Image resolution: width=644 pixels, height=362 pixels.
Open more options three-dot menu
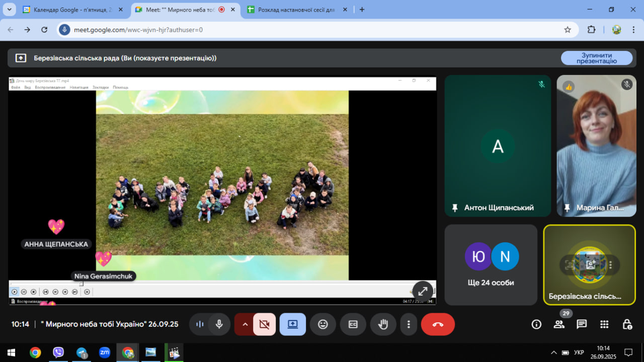409,324
